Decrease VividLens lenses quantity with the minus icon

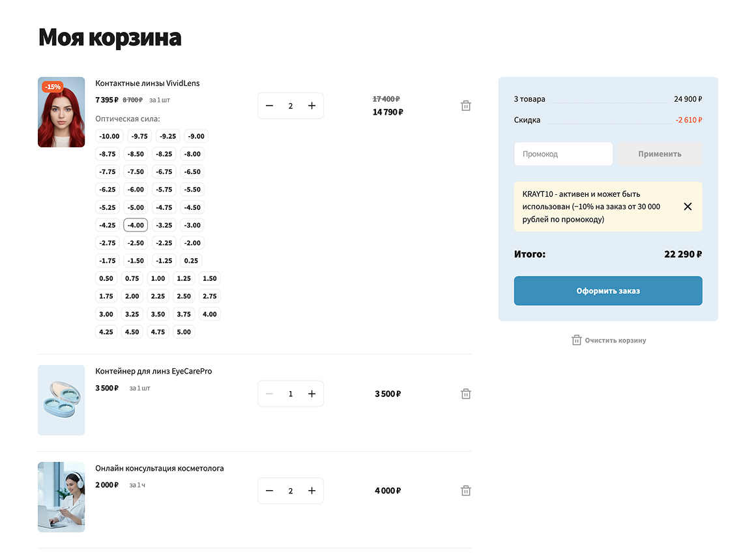pyautogui.click(x=269, y=105)
